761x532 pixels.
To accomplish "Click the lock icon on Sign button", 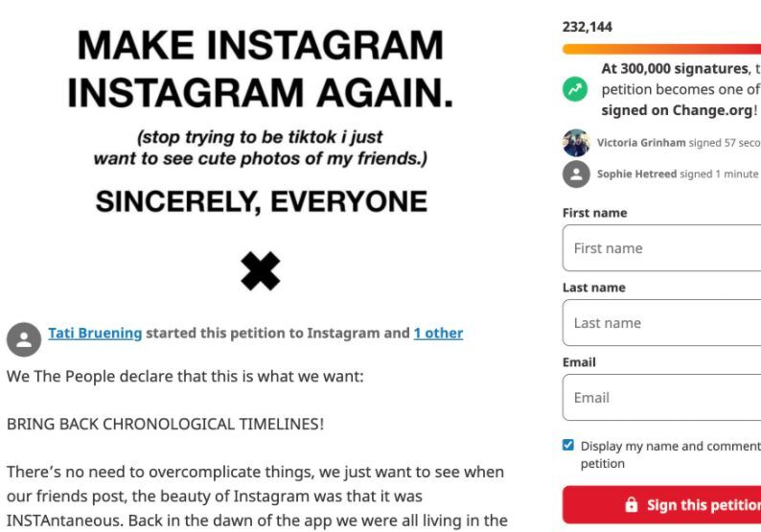I will pyautogui.click(x=632, y=505).
